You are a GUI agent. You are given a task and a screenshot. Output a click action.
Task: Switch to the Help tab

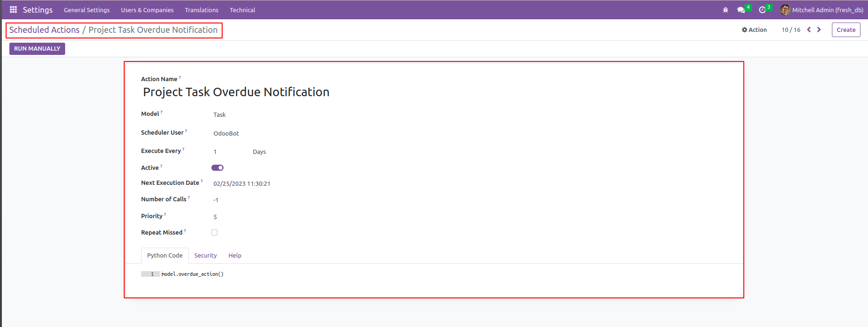(235, 255)
